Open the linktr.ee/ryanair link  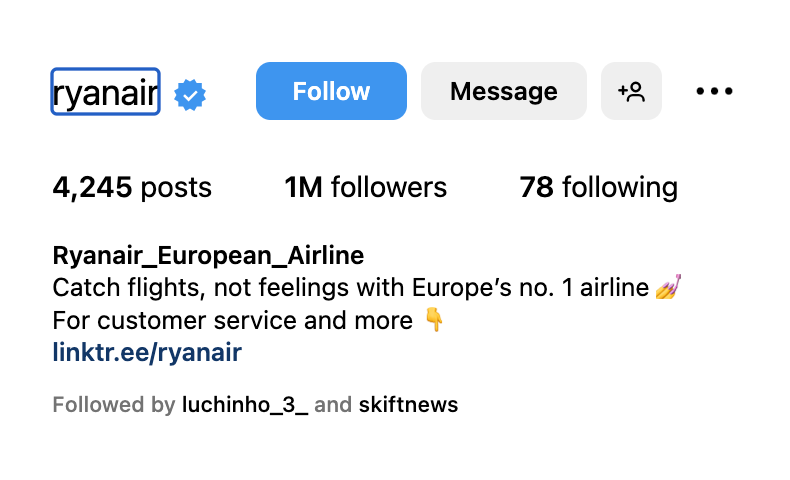[x=147, y=352]
